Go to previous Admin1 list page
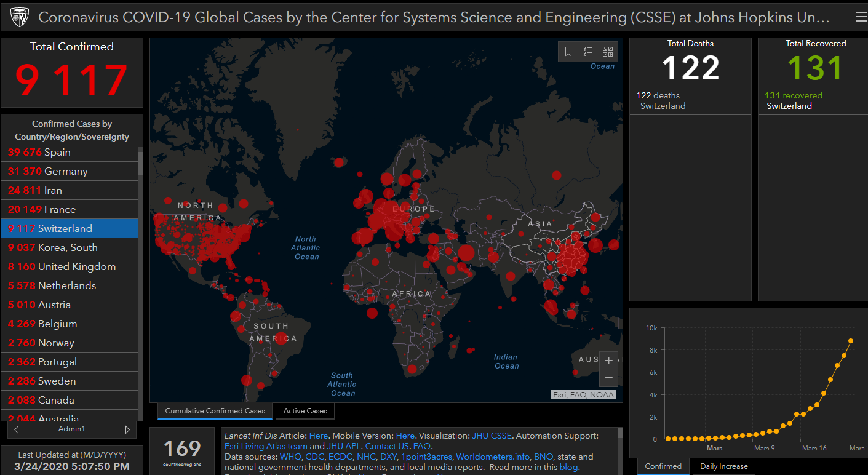Screen dimensions: 868x475 coord(17,429)
